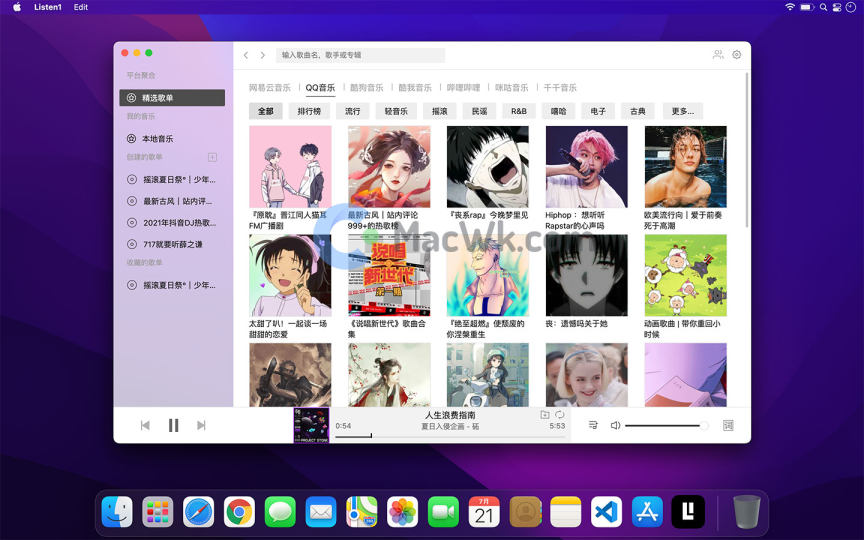Go forward with the right arrow
This screenshot has height=540, width=864.
(x=263, y=55)
